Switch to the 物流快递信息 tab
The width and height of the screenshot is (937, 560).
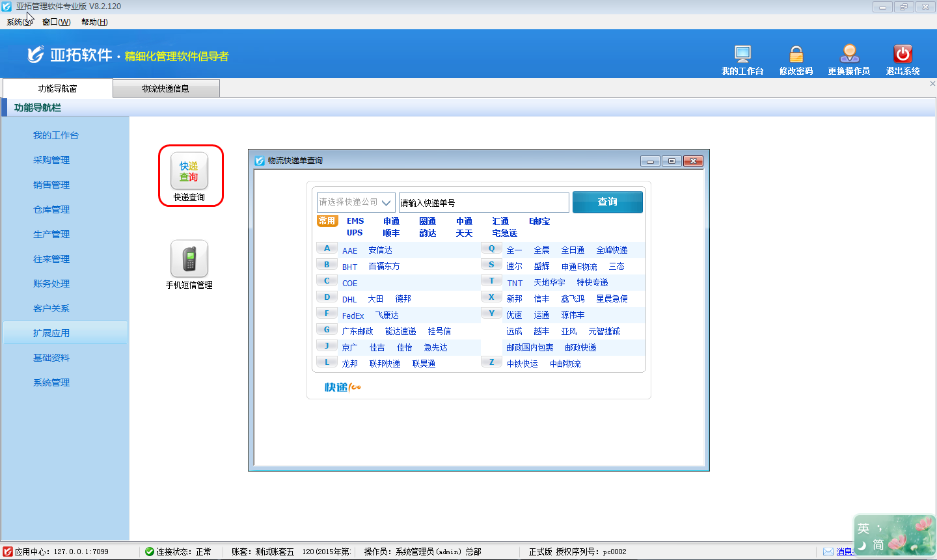(x=166, y=88)
